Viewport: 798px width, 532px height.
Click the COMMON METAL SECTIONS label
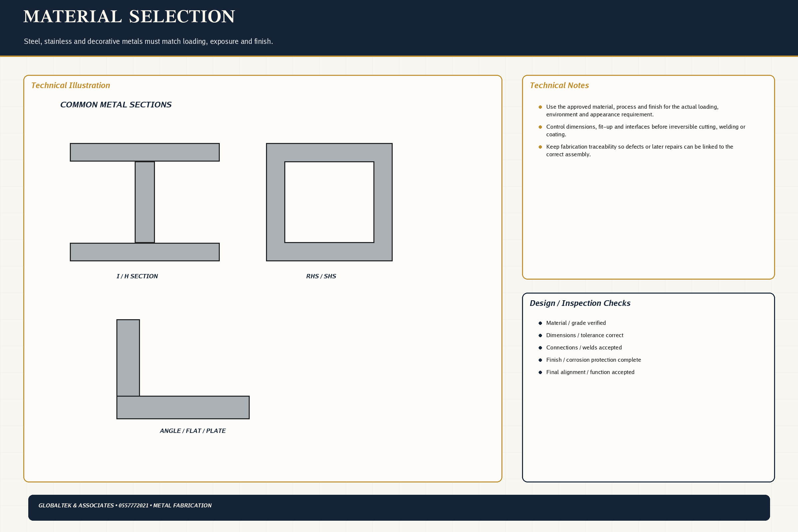[116, 105]
